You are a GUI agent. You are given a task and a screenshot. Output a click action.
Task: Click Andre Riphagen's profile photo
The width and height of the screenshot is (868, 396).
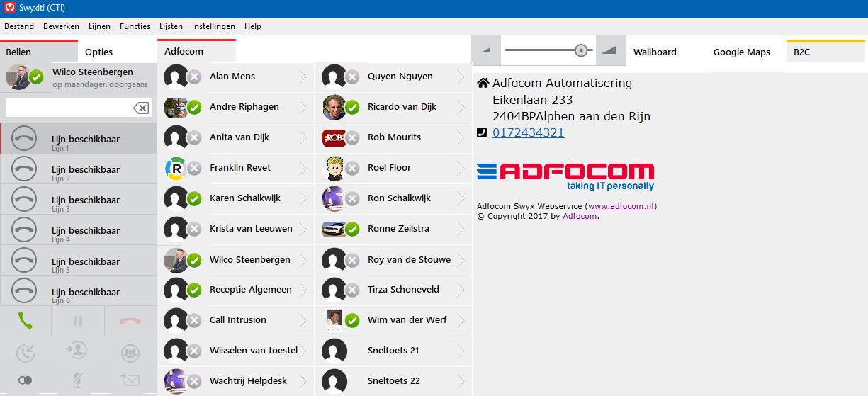click(x=176, y=107)
